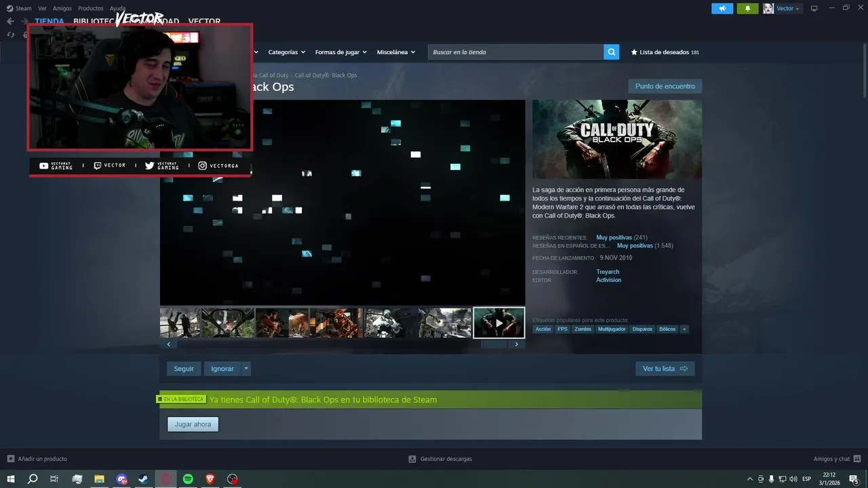
Task: Go back with the left arrow
Action: pos(10,21)
